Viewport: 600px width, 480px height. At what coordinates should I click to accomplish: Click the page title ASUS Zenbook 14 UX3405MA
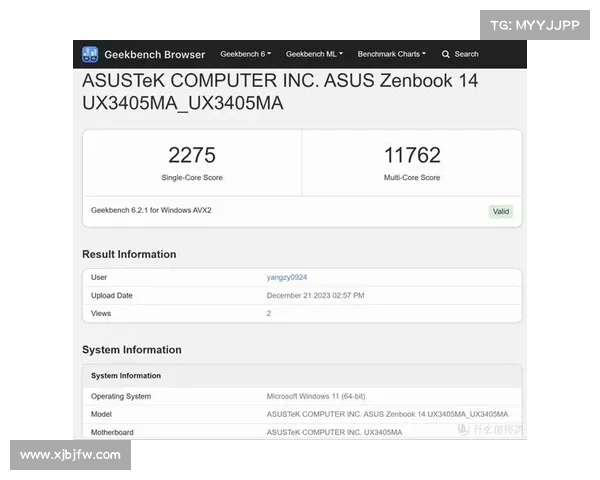tap(280, 92)
